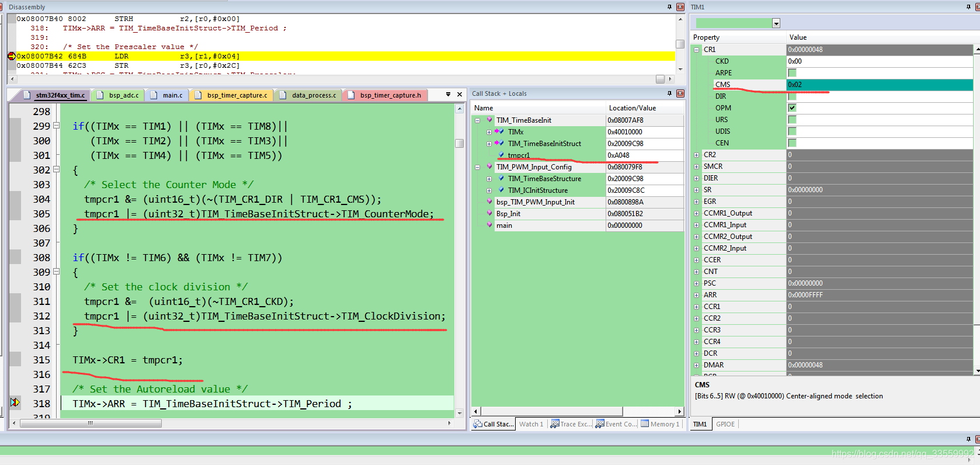Collapse the code fold at line 309
Screen dimensions: 980x465
pyautogui.click(x=56, y=271)
